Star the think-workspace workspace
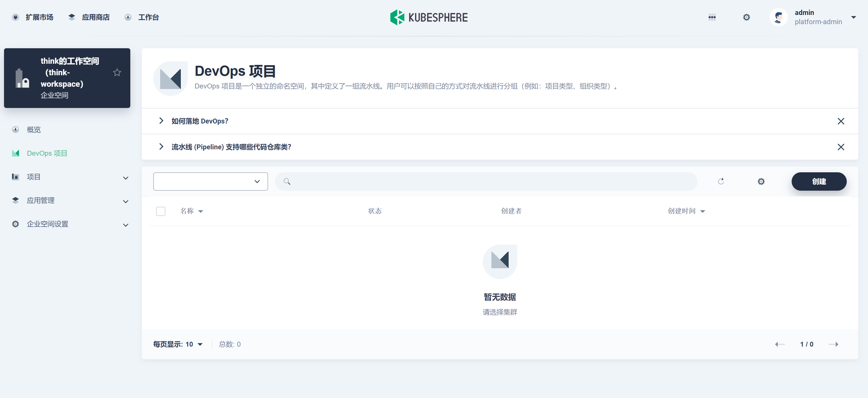The height and width of the screenshot is (398, 868). tap(117, 72)
